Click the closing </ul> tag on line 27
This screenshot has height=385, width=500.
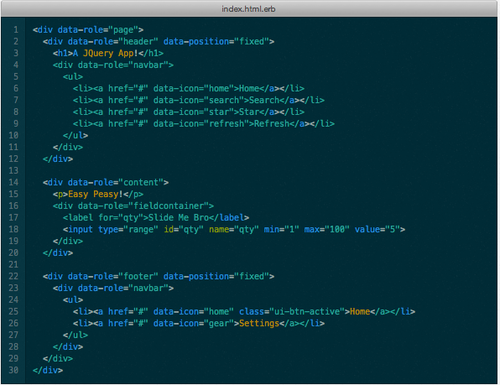click(76, 335)
